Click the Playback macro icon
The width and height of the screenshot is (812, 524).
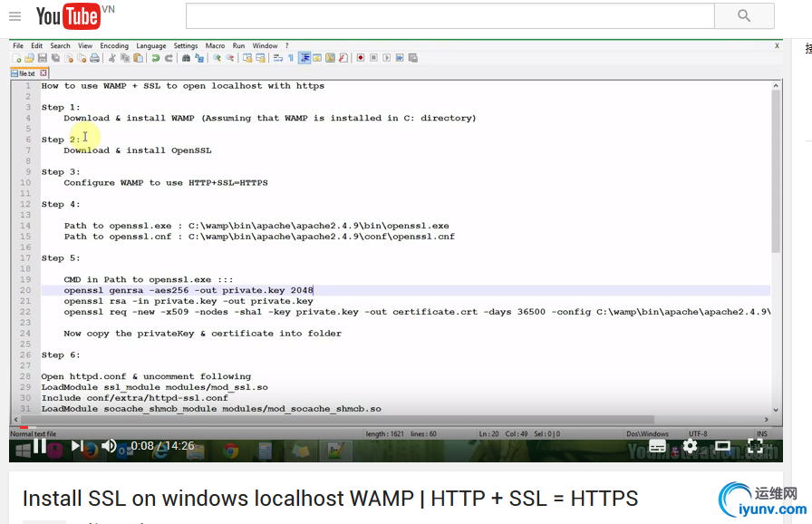click(x=386, y=58)
